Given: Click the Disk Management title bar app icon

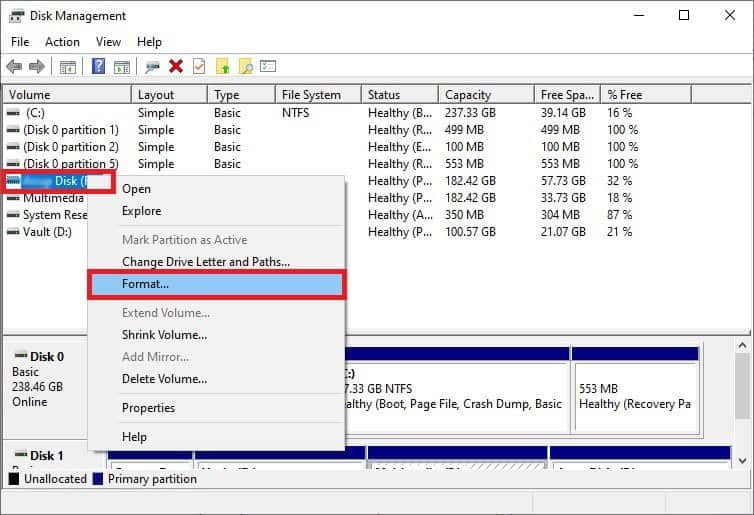Looking at the screenshot, I should coord(17,16).
